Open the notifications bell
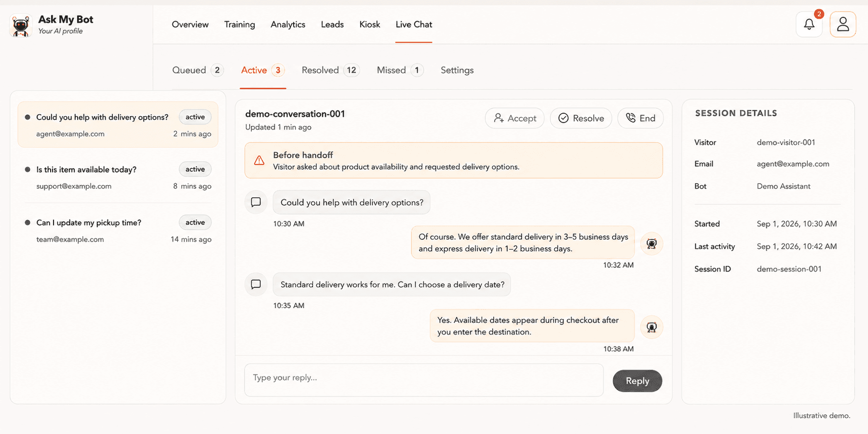Viewport: 868px width, 434px height. 809,24
